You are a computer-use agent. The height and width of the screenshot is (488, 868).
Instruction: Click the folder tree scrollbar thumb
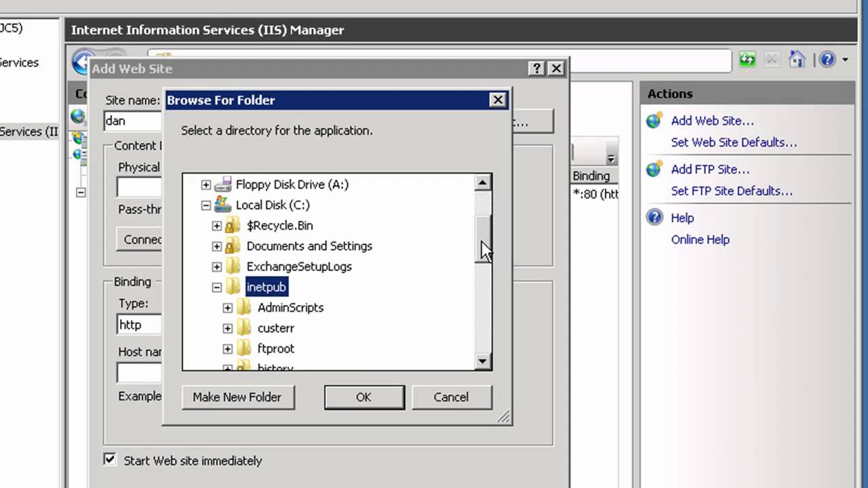[483, 239]
